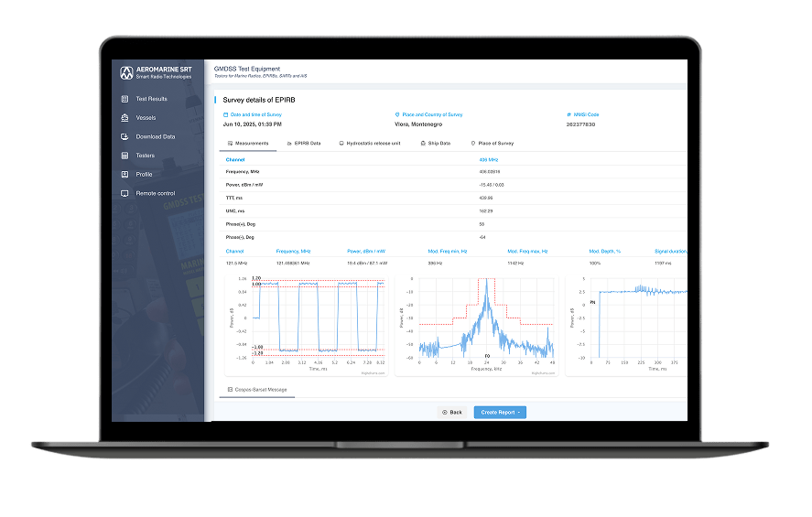Click the GMDSS Test Equipment header title
The height and width of the screenshot is (517, 812).
click(x=247, y=69)
